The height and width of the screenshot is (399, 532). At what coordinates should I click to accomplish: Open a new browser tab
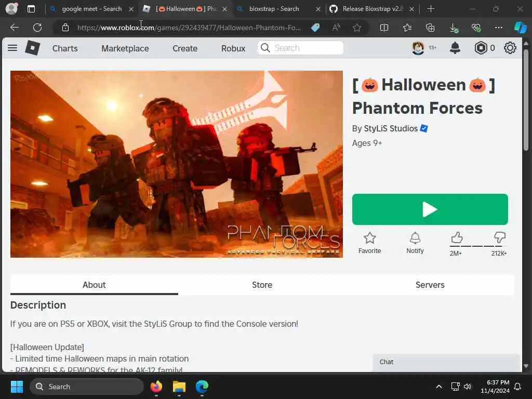(431, 9)
